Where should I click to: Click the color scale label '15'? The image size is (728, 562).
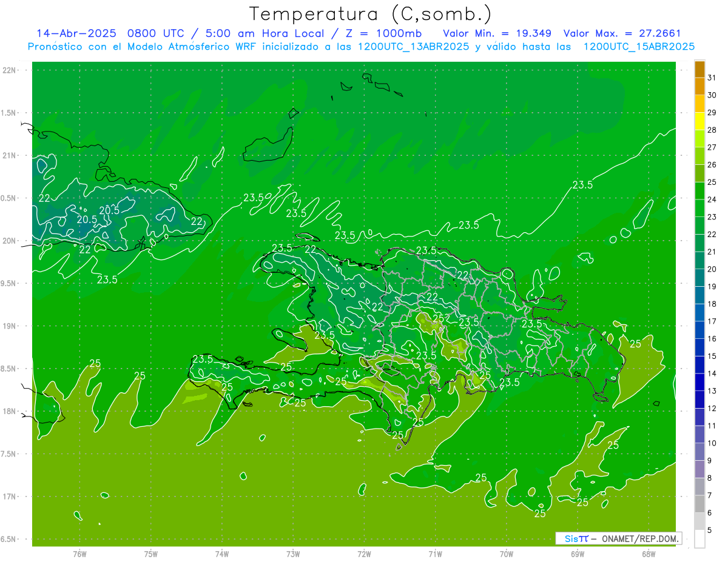click(712, 356)
